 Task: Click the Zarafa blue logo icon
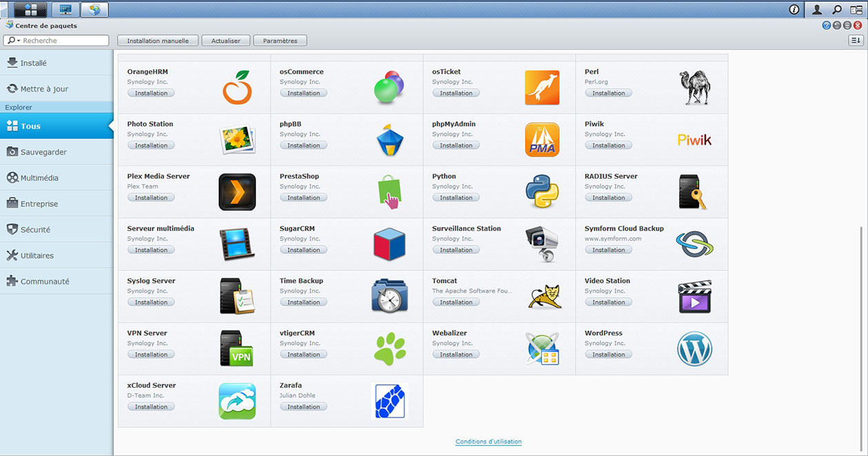pyautogui.click(x=390, y=402)
